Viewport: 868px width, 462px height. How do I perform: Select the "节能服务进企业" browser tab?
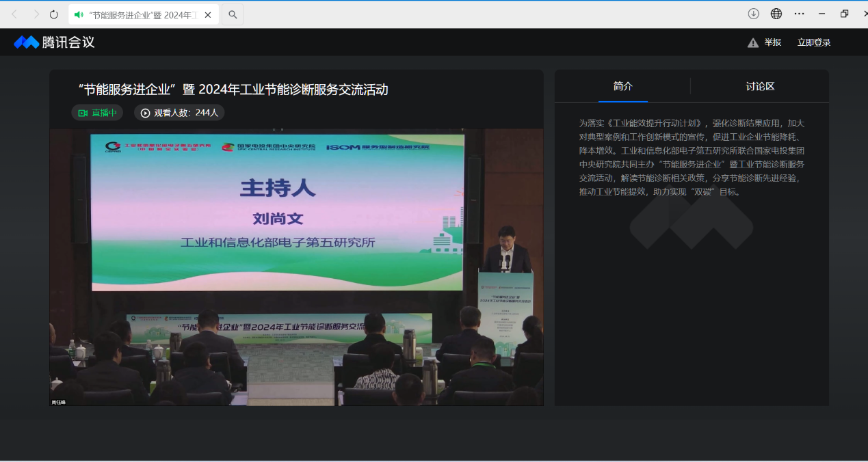(144, 14)
